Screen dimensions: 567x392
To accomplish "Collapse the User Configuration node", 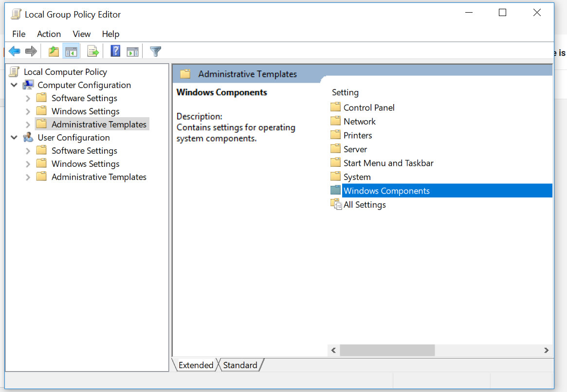I will (x=14, y=138).
